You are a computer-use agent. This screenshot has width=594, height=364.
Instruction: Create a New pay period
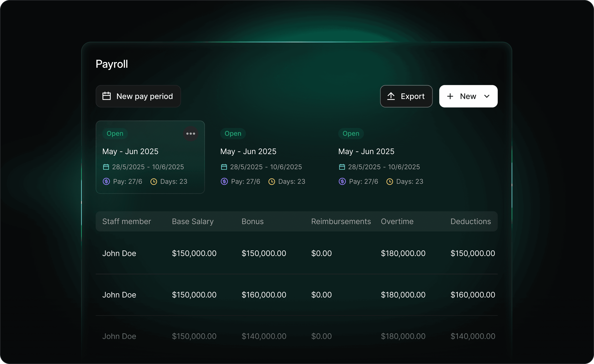pos(138,96)
